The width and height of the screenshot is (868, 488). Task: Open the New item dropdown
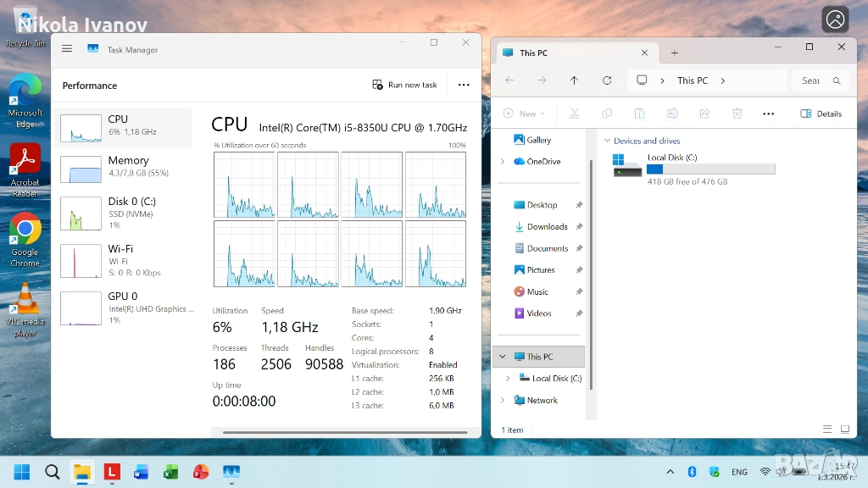[524, 114]
